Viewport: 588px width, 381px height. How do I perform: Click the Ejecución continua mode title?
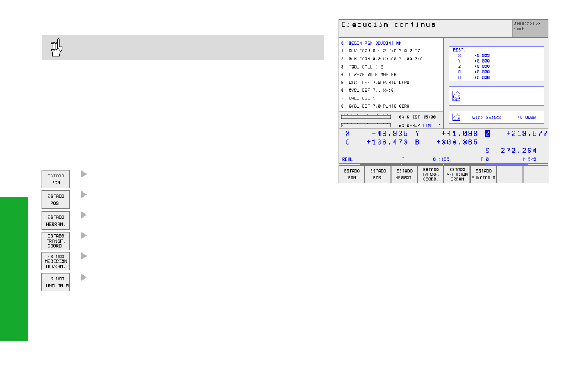click(389, 25)
